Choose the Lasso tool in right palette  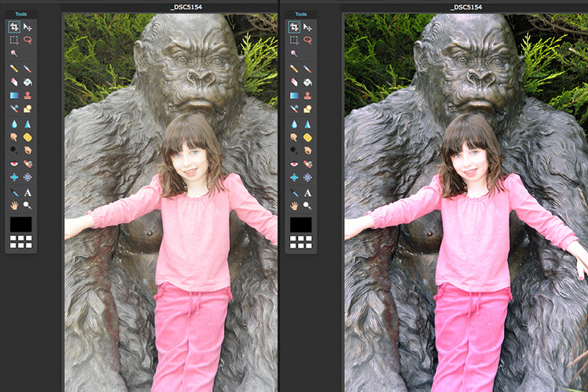307,40
